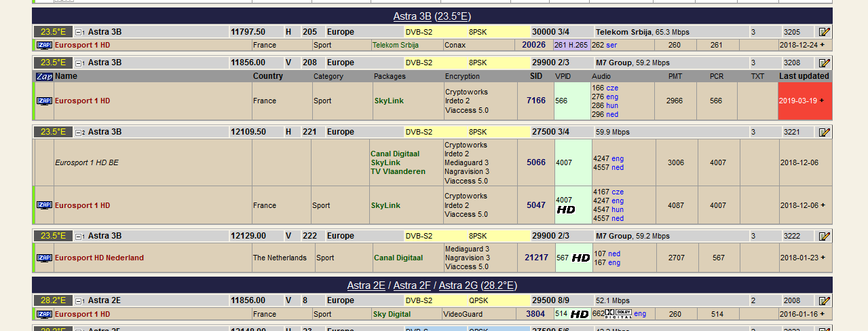The height and width of the screenshot is (331, 868).
Task: Open edit icon for transponder 12129.00 V
Action: click(825, 236)
